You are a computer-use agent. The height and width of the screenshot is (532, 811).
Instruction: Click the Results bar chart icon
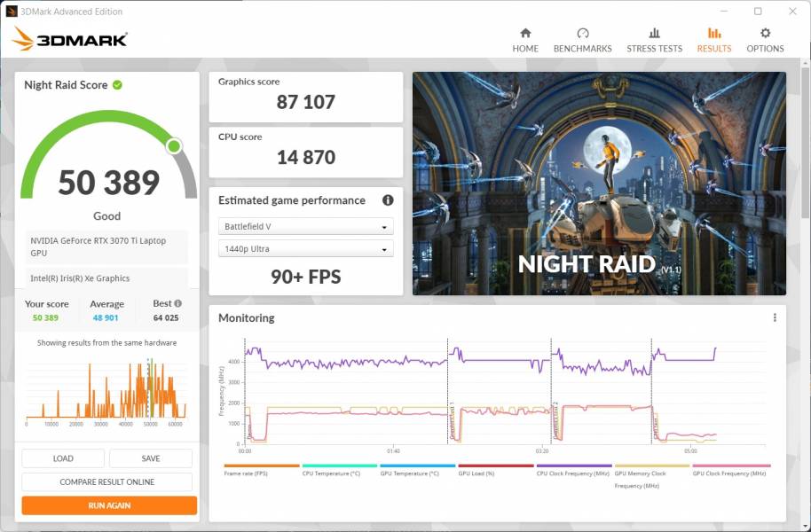click(x=714, y=33)
